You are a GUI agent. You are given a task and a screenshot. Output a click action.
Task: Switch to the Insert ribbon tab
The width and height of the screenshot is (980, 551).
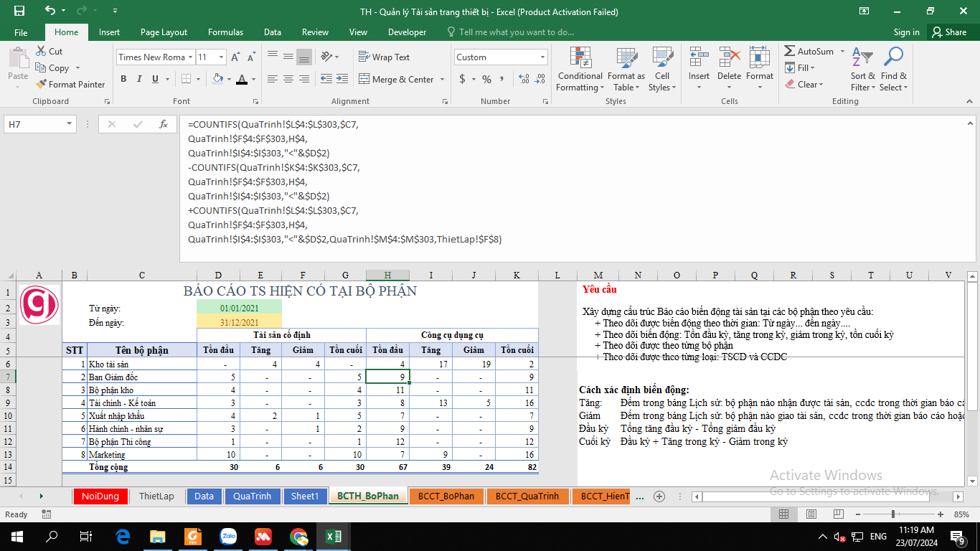[x=109, y=32]
